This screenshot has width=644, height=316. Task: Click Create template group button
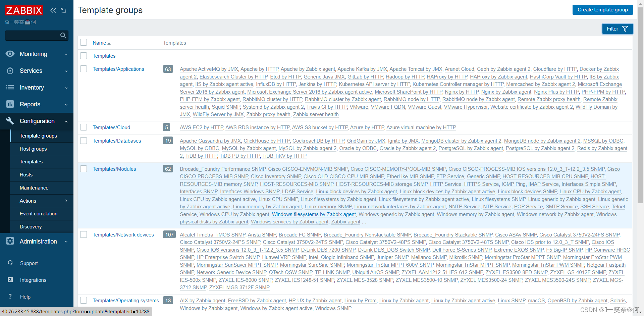click(602, 10)
